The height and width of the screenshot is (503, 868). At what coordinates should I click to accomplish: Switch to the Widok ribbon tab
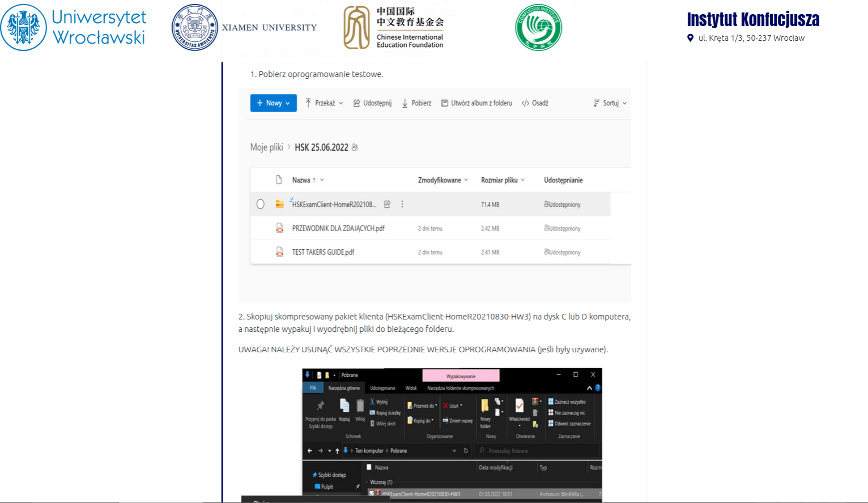point(411,388)
